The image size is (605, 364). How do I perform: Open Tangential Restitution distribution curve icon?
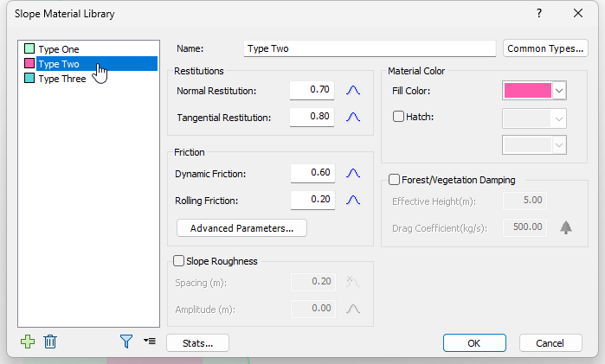[x=353, y=117]
